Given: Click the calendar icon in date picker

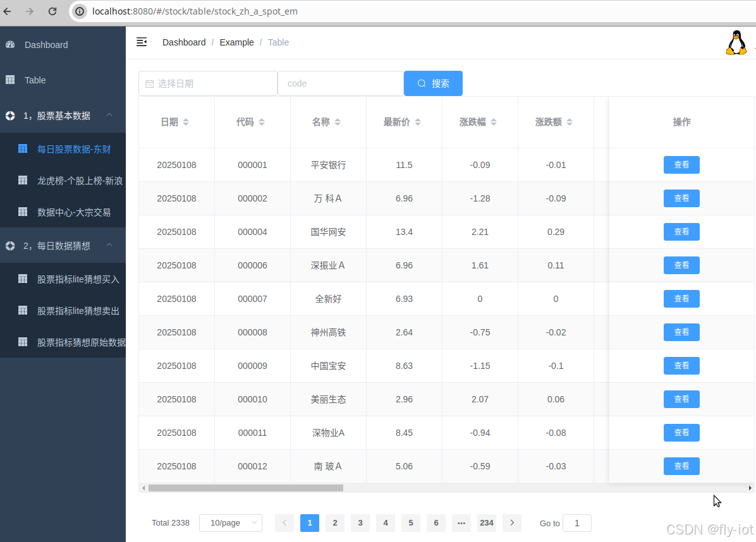Looking at the screenshot, I should (149, 84).
